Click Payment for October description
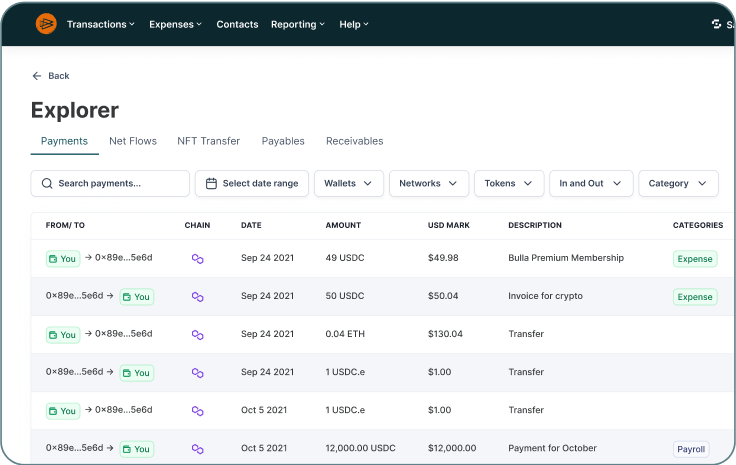This screenshot has height=465, width=736. click(x=552, y=449)
